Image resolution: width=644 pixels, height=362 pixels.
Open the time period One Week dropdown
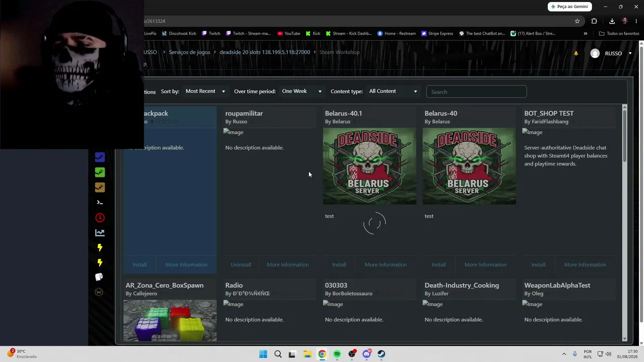click(301, 92)
